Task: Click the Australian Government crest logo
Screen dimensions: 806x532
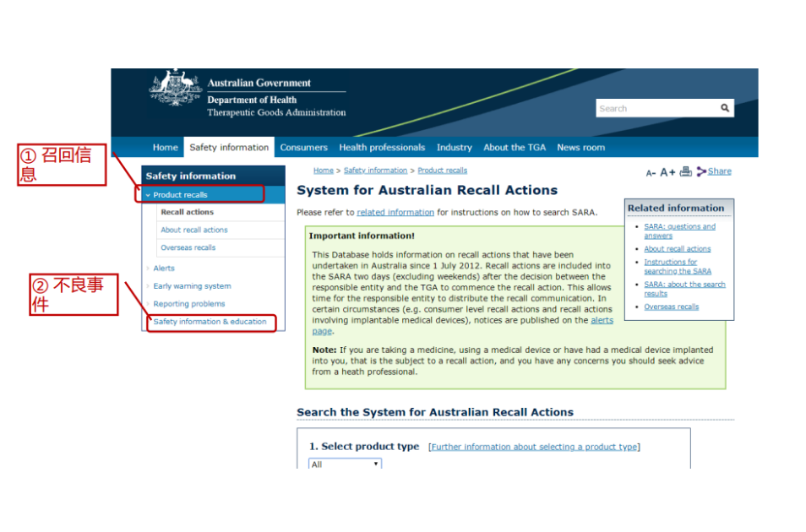Action: [175, 91]
